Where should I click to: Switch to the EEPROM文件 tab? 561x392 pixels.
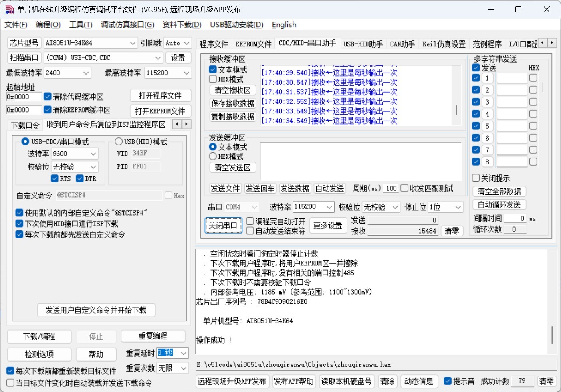pos(253,44)
